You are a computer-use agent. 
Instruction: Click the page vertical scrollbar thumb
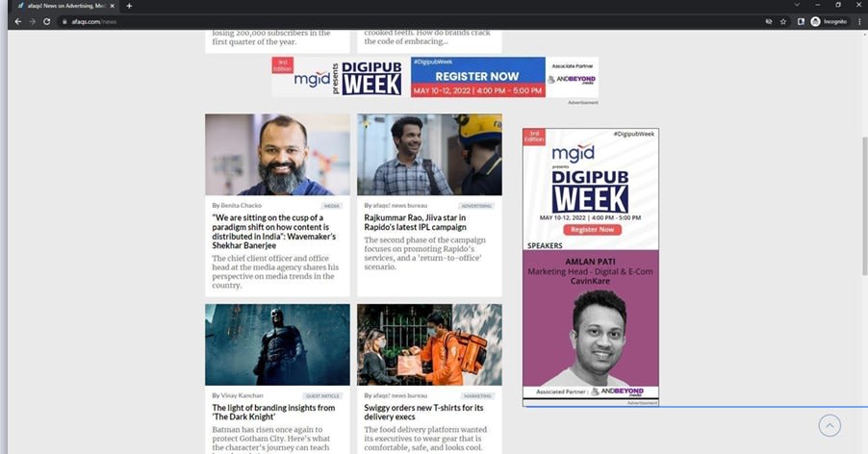click(x=863, y=269)
